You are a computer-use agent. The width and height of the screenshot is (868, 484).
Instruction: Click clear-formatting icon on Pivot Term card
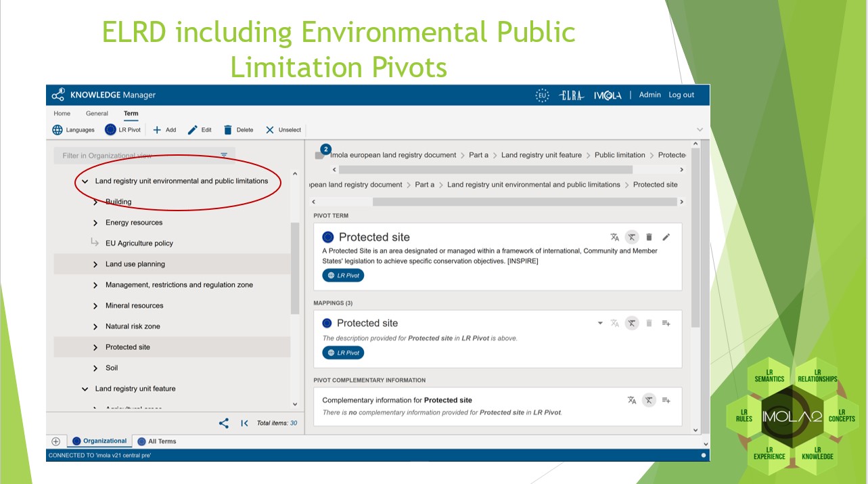tap(632, 237)
